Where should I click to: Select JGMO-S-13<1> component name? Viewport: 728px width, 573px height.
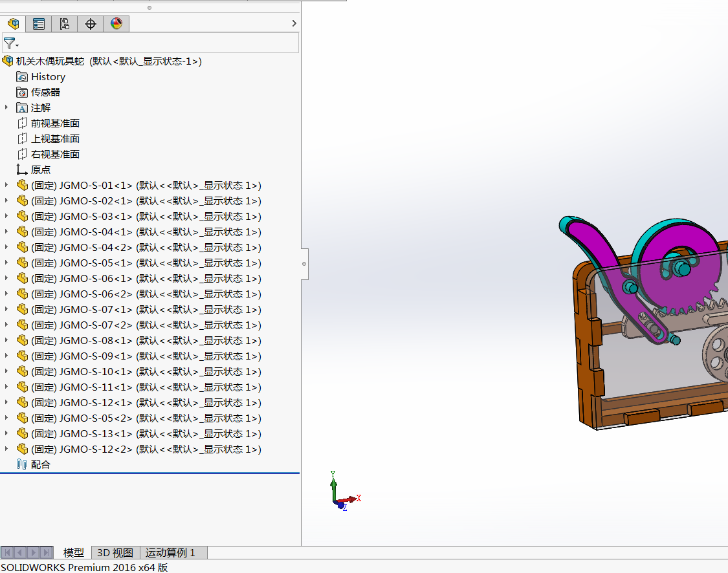point(146,434)
